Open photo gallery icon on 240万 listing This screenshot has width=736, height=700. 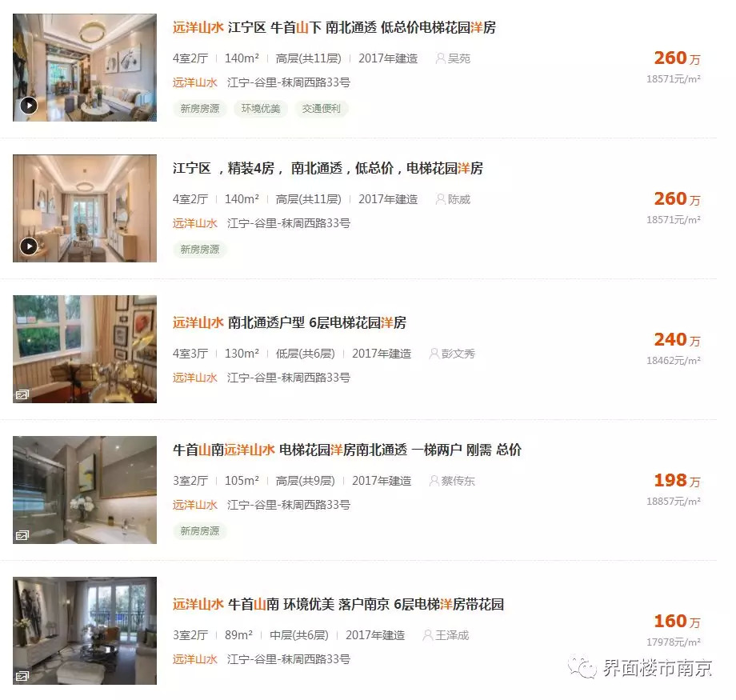coord(22,394)
